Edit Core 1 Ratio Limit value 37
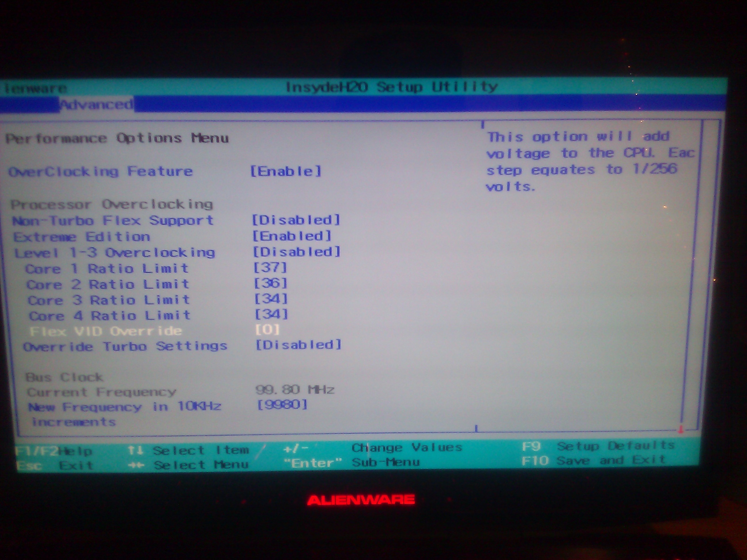747x560 pixels. tap(271, 268)
